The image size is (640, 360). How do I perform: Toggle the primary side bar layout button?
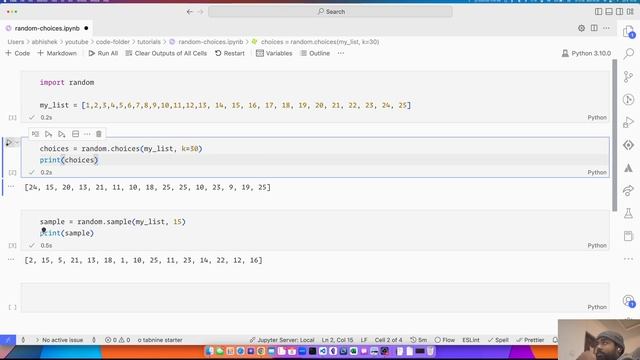pyautogui.click(x=598, y=11)
